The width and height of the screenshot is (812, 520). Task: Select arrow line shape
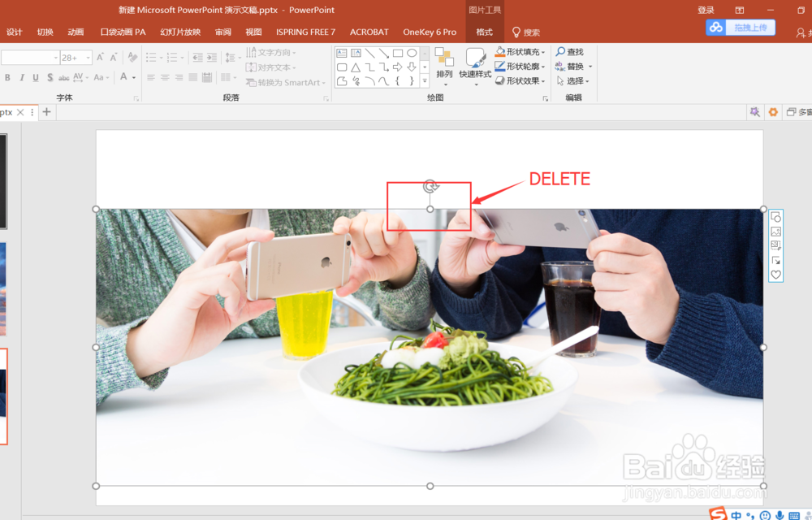click(x=384, y=53)
